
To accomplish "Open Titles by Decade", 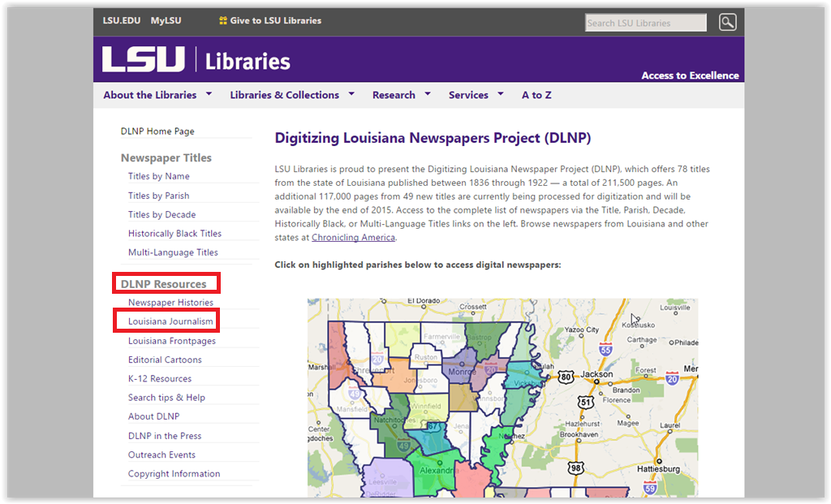I will click(161, 214).
